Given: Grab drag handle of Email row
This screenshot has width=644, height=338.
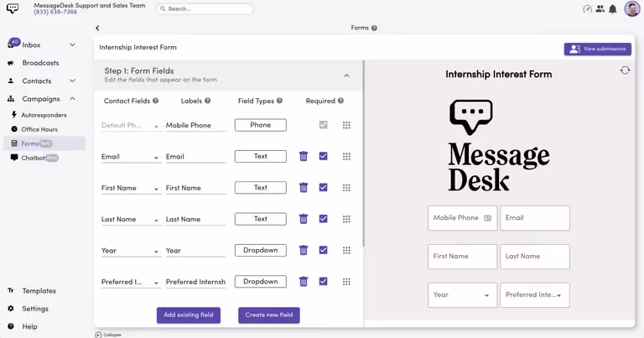Looking at the screenshot, I should (x=346, y=156).
